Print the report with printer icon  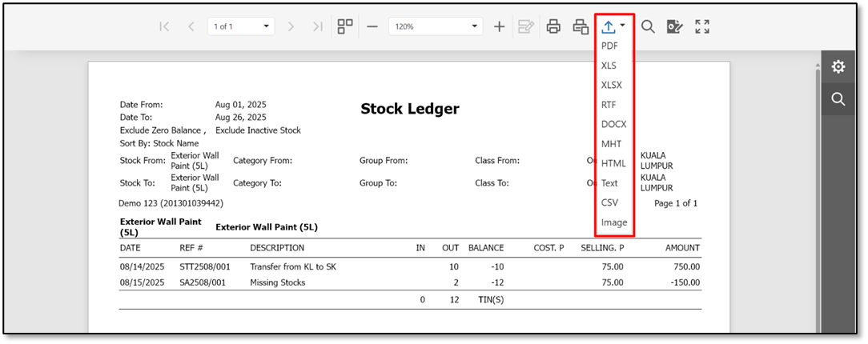coord(553,26)
